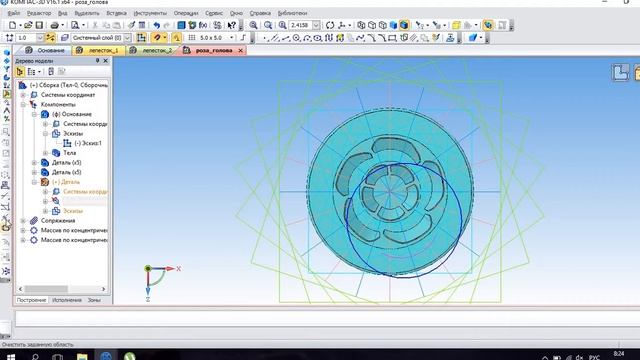
Task: Open File Explorer from the taskbar
Action: 82,356
